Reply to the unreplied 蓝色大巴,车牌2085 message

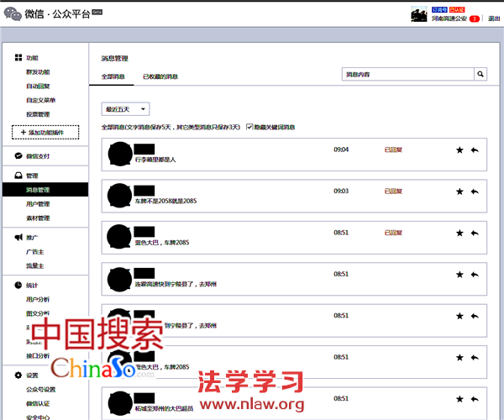coord(475,357)
